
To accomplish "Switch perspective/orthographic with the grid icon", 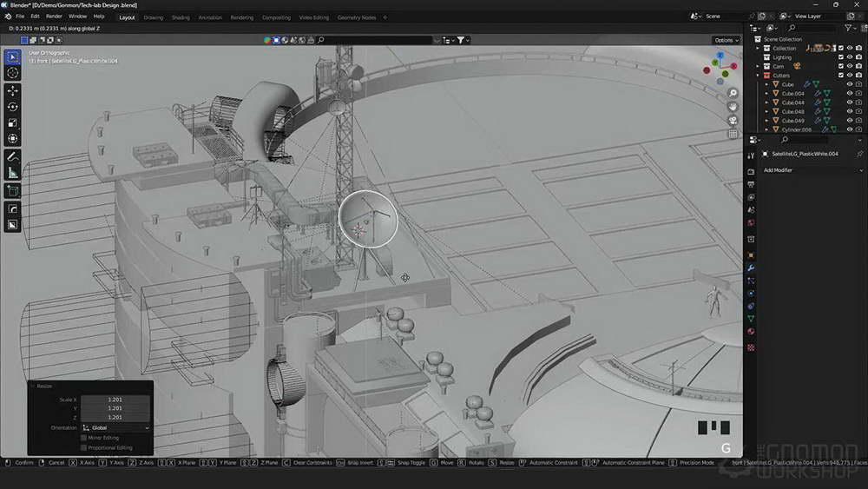I will pyautogui.click(x=733, y=134).
